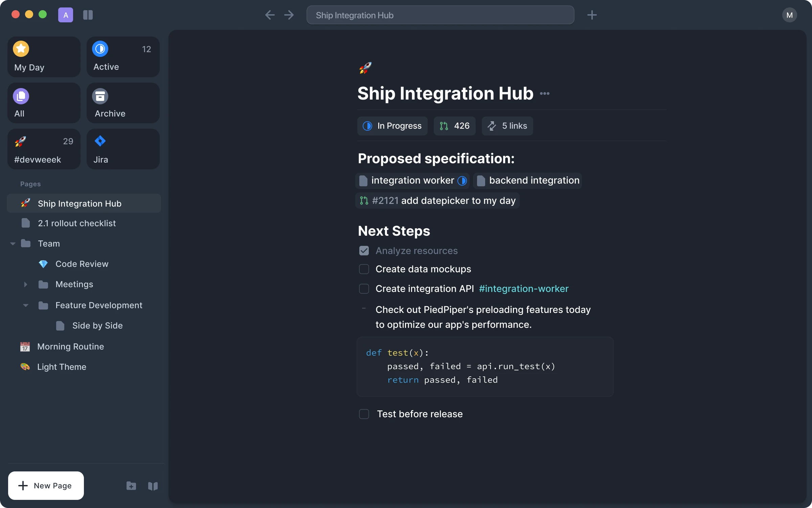Viewport: 812px width, 508px height.
Task: Open the purple workspace A icon
Action: [66, 15]
